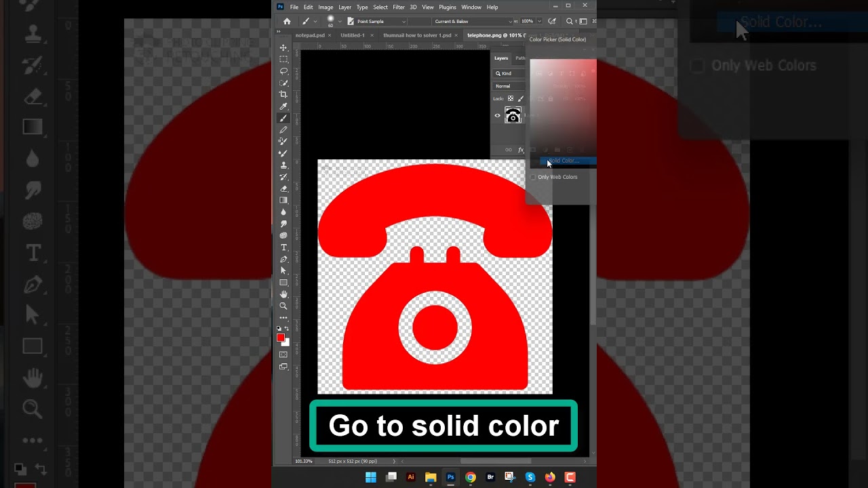The height and width of the screenshot is (488, 868).
Task: Toggle the Only Web Colors checkbox
Action: tap(533, 177)
